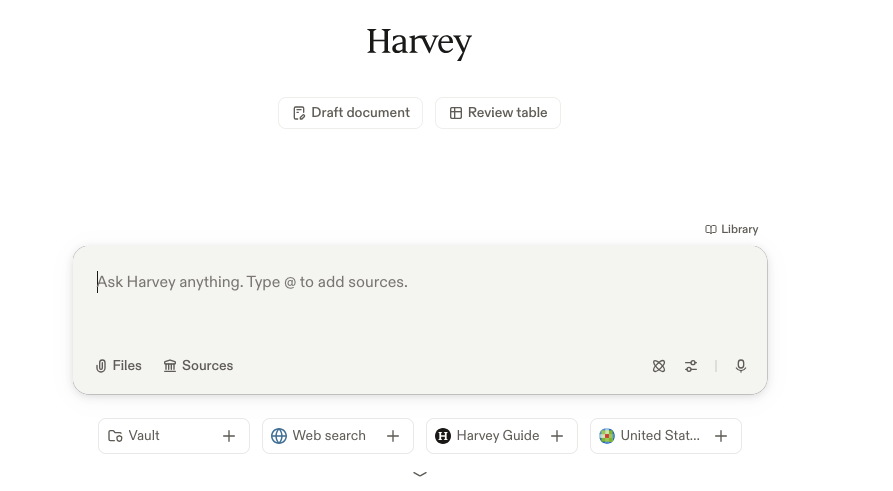Open the Review table workflow
The height and width of the screenshot is (491, 893).
(x=498, y=113)
